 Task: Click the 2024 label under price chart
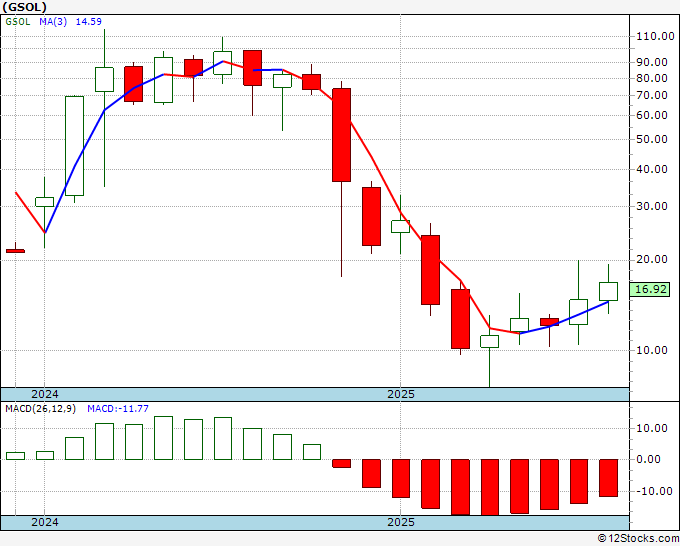45,394
